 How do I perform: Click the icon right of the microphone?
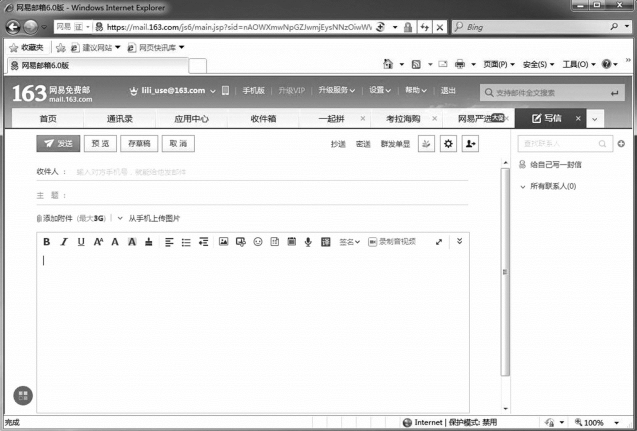pos(325,242)
